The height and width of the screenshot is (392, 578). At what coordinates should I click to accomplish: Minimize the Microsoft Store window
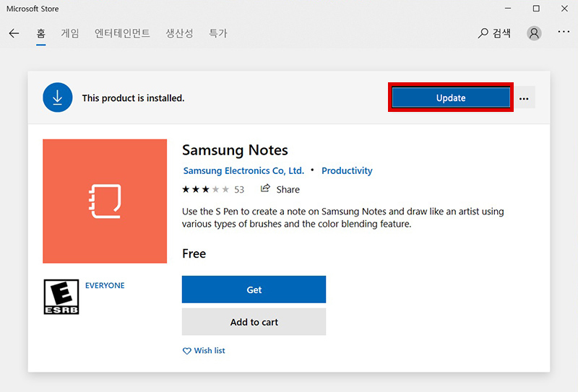tap(508, 8)
